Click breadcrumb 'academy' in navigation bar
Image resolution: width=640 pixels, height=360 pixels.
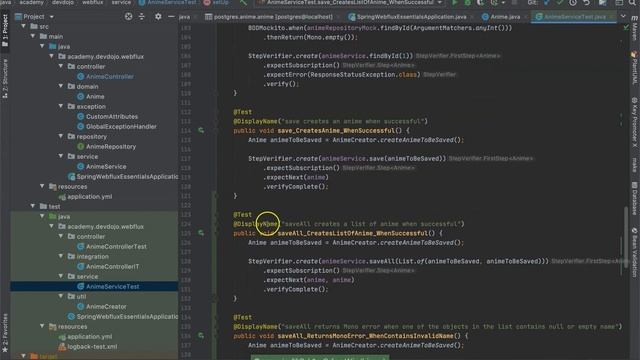pyautogui.click(x=31, y=2)
